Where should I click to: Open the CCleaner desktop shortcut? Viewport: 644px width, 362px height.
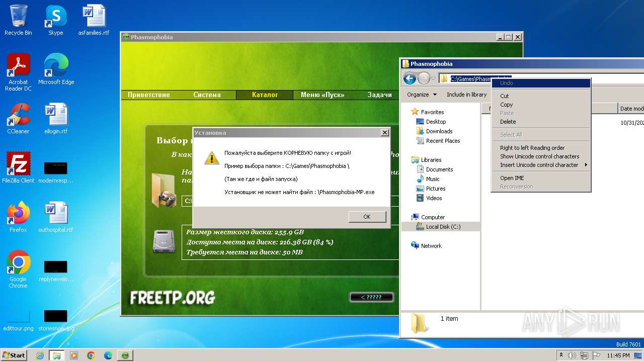(18, 119)
